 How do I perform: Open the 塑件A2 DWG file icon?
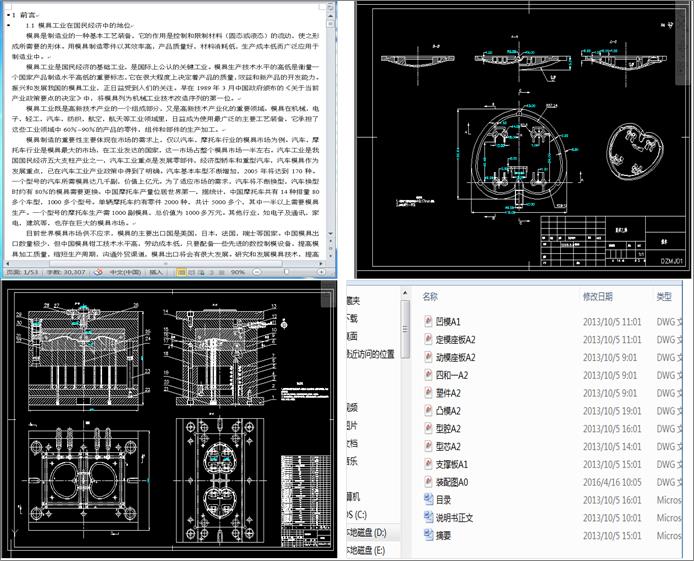(428, 393)
